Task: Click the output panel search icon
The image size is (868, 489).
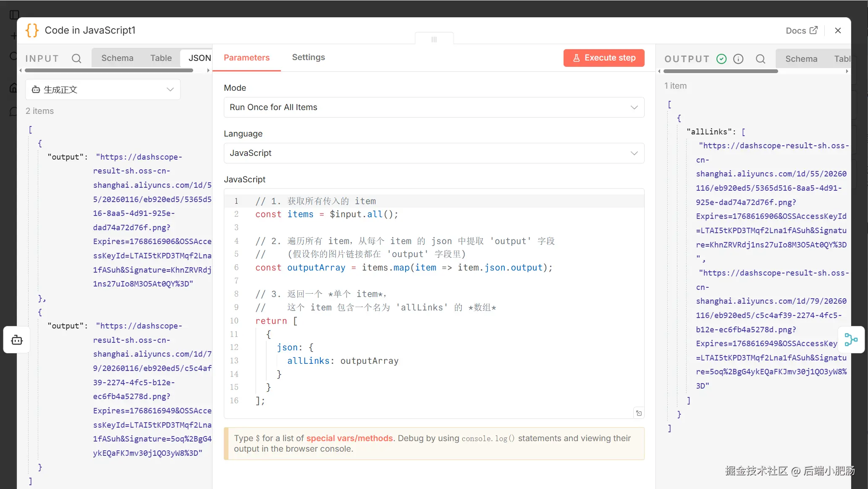Action: [760, 59]
